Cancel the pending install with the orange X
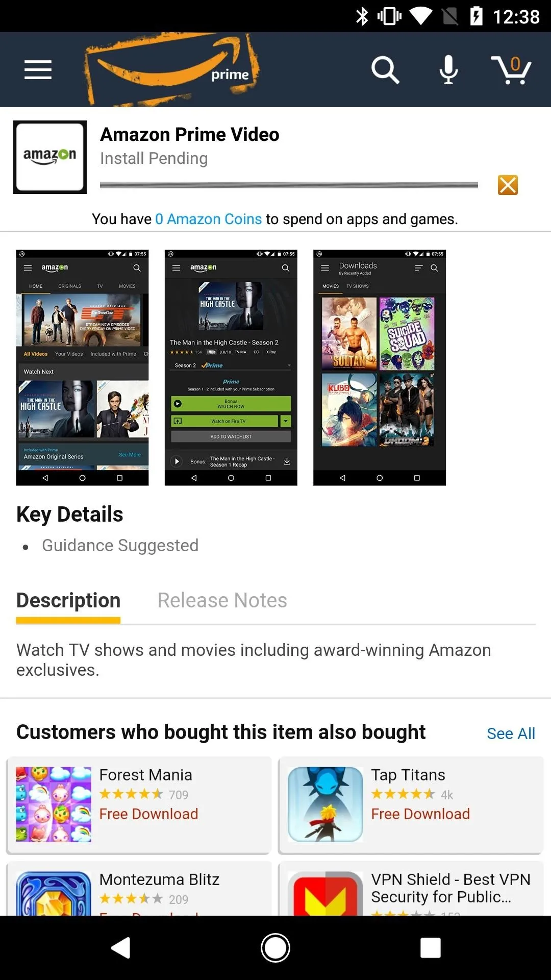The height and width of the screenshot is (980, 551). tap(508, 185)
